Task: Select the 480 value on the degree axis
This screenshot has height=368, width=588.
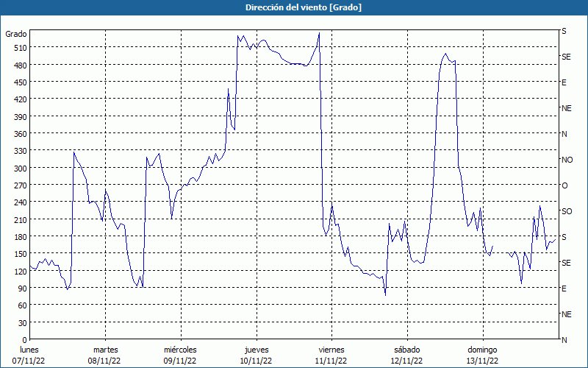Action: click(x=21, y=66)
